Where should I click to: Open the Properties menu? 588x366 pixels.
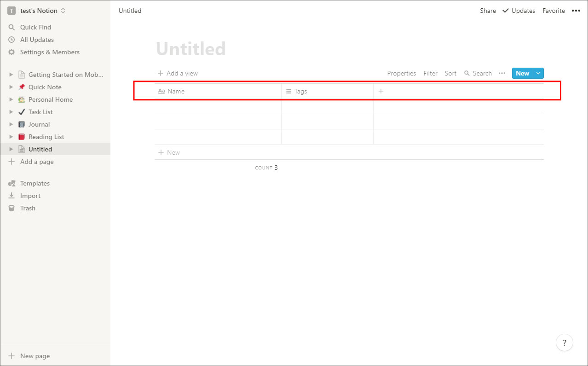tap(401, 73)
